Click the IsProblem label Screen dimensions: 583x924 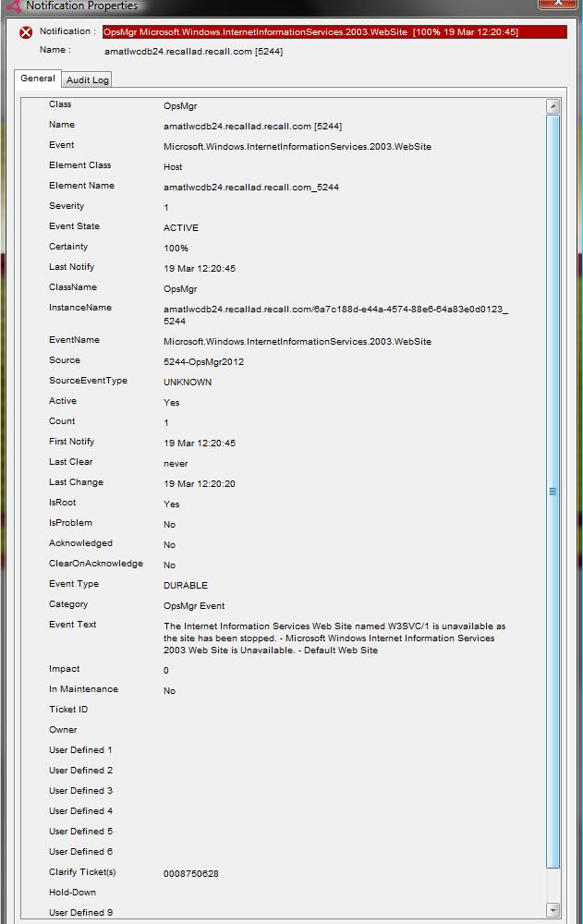point(71,523)
